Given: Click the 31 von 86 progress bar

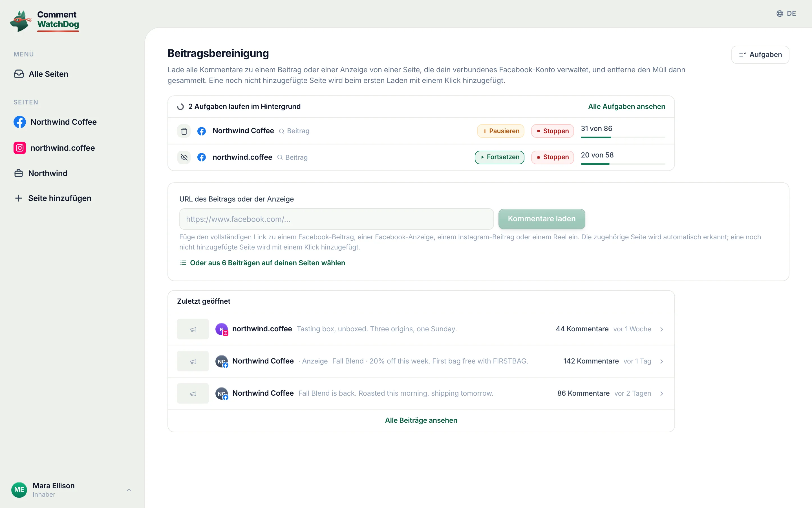Looking at the screenshot, I should click(623, 137).
